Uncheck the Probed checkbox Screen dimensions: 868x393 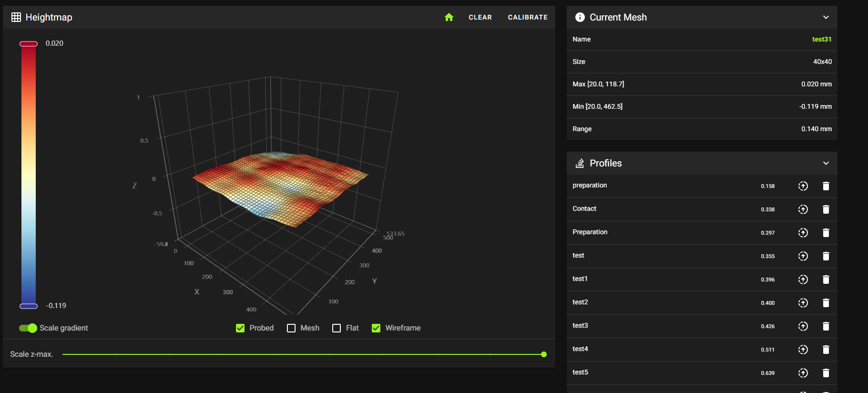pos(240,328)
